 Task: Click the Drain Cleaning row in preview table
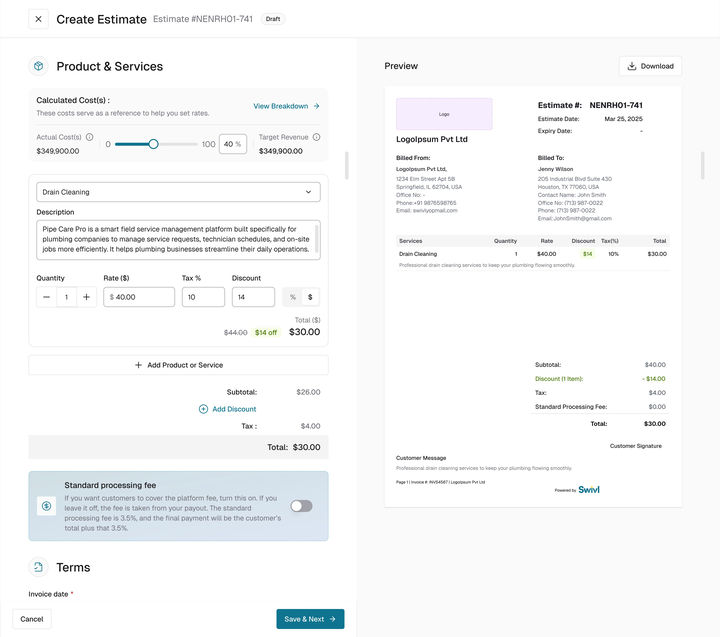(x=533, y=254)
